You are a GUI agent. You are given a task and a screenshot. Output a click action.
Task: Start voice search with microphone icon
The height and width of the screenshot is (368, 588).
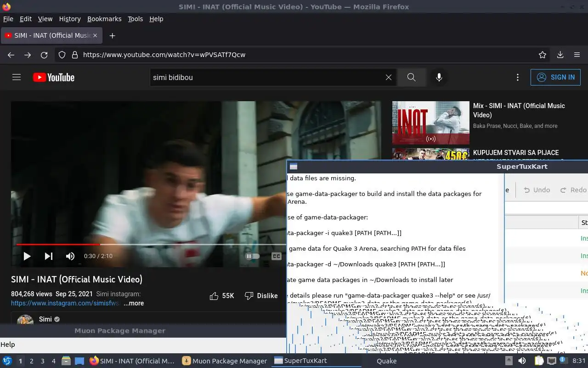click(439, 77)
